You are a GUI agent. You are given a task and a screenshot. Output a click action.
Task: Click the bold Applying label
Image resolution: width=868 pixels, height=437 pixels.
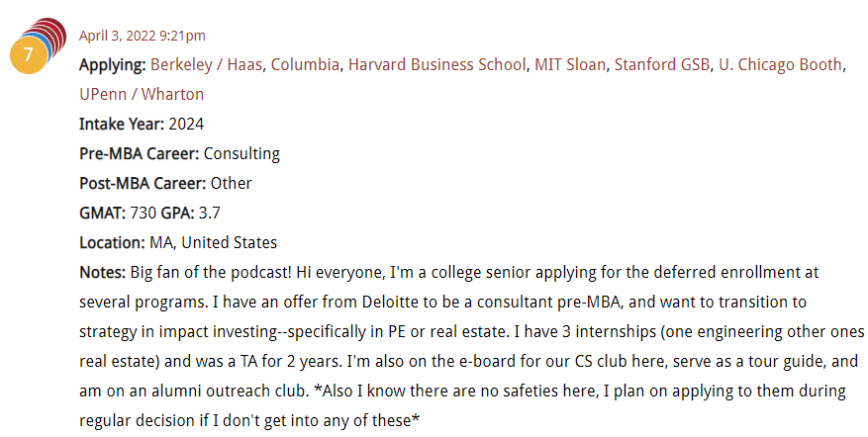pyautogui.click(x=112, y=65)
